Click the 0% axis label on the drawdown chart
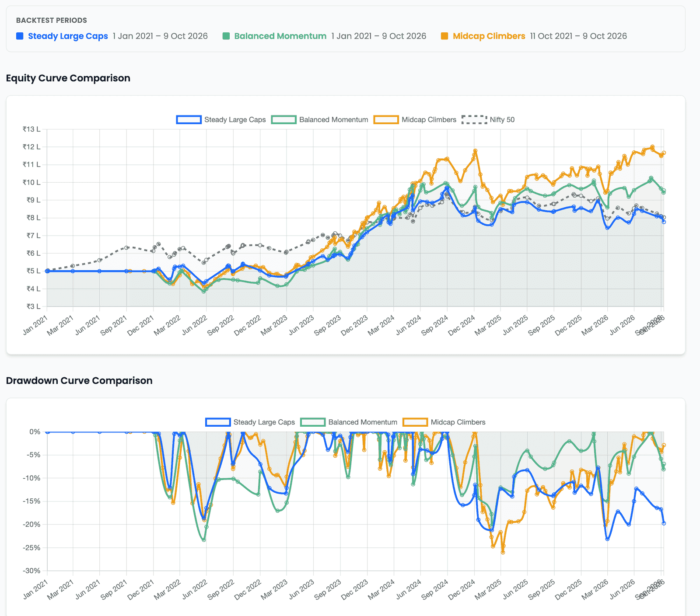 pyautogui.click(x=35, y=432)
